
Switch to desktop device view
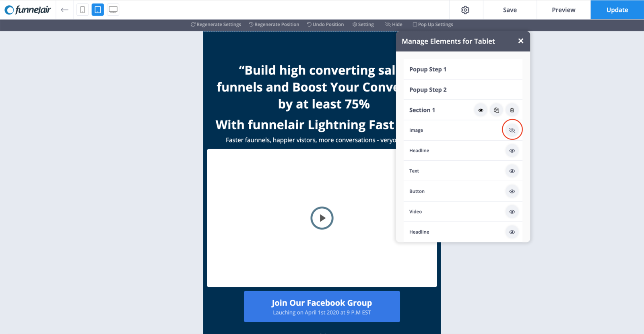click(x=113, y=10)
